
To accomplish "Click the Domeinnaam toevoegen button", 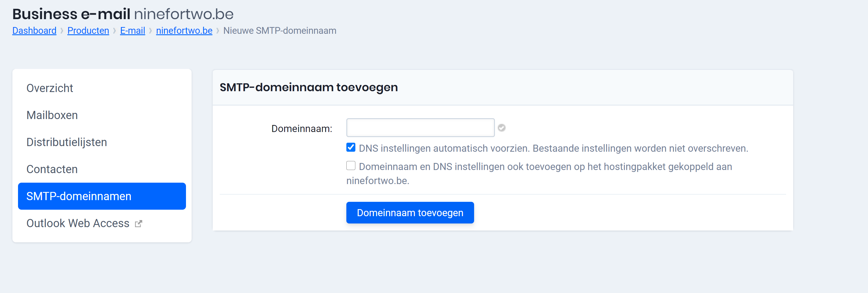I will pyautogui.click(x=410, y=213).
